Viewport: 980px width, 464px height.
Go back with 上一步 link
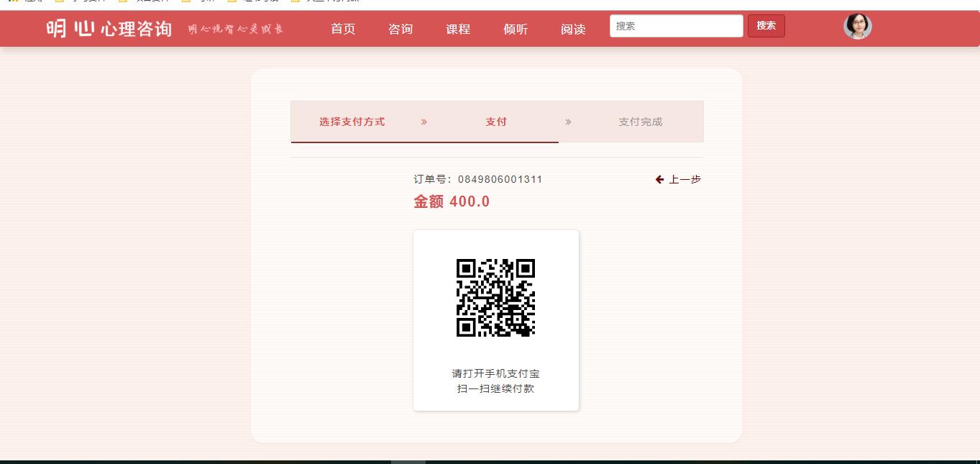click(678, 179)
